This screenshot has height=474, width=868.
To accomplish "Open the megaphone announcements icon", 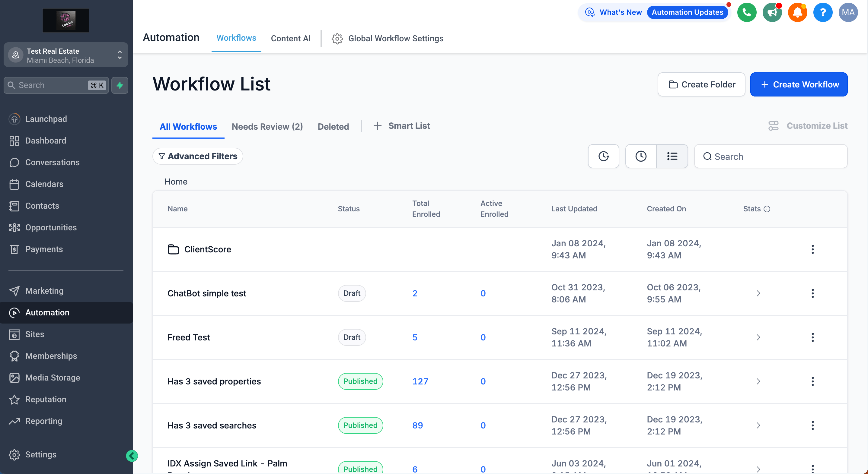I will click(x=772, y=12).
